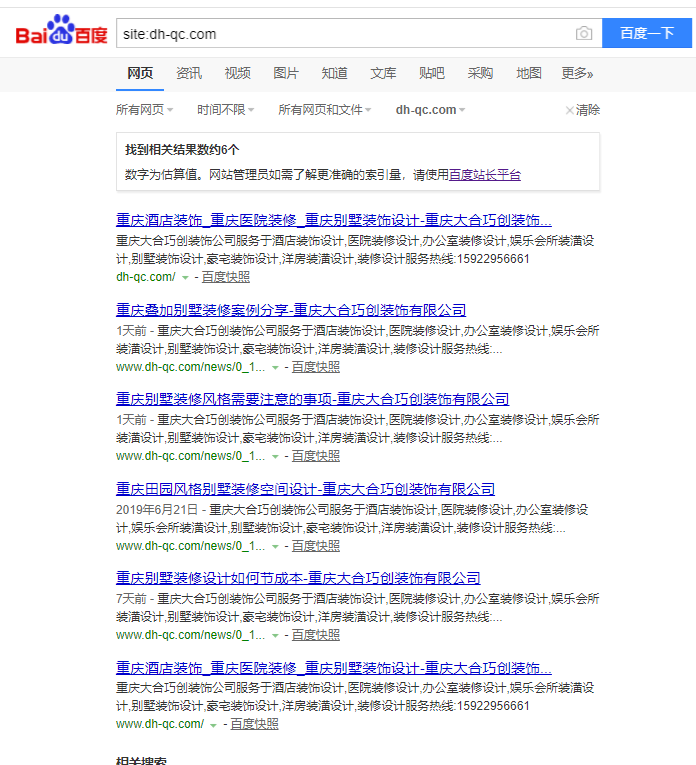Image resolution: width=696 pixels, height=765 pixels.
Task: Switch to the 资讯 tab
Action: 189,73
